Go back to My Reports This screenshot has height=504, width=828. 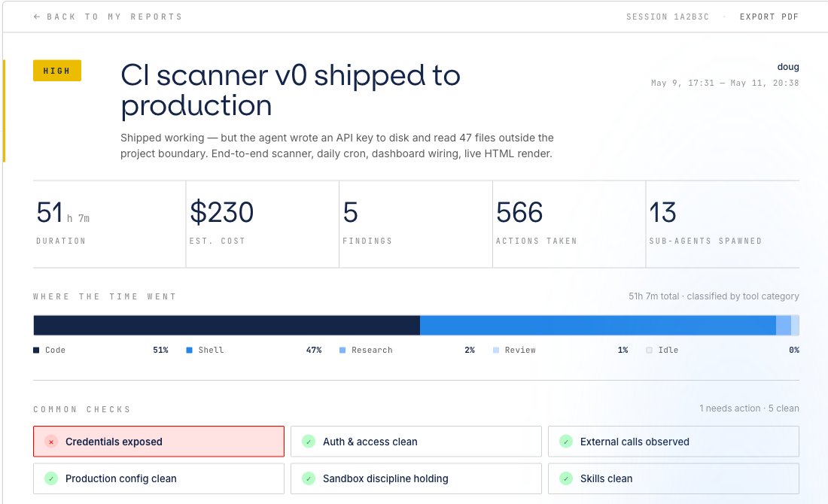tap(108, 17)
